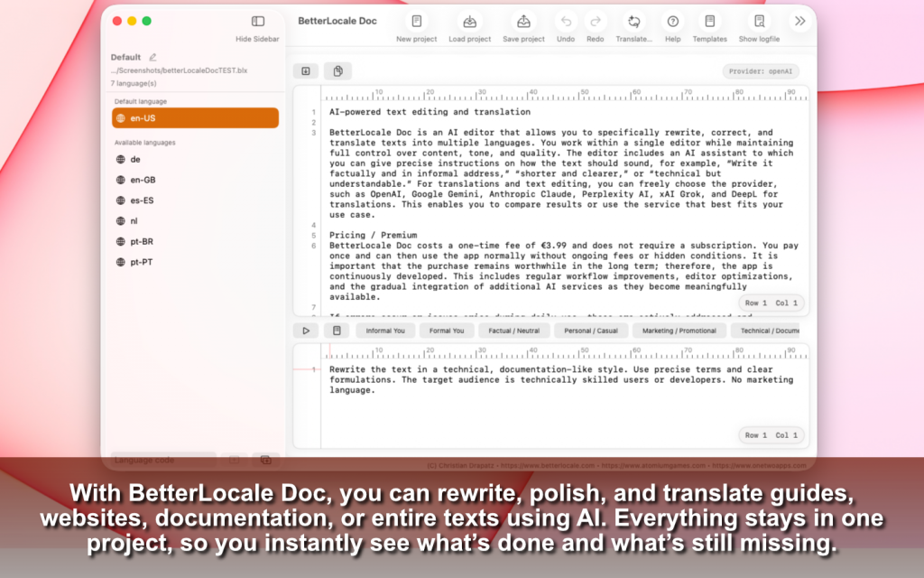Click the Save project icon
The height and width of the screenshot is (578, 924).
523,23
